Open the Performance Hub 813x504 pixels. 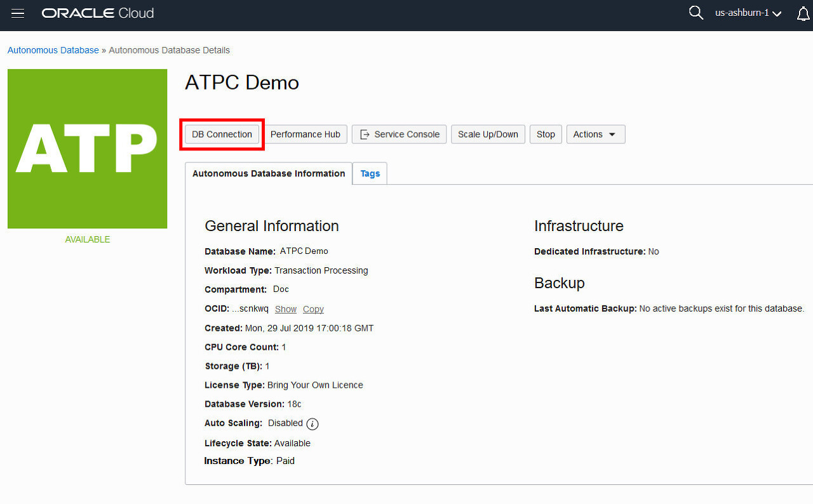[x=306, y=134]
